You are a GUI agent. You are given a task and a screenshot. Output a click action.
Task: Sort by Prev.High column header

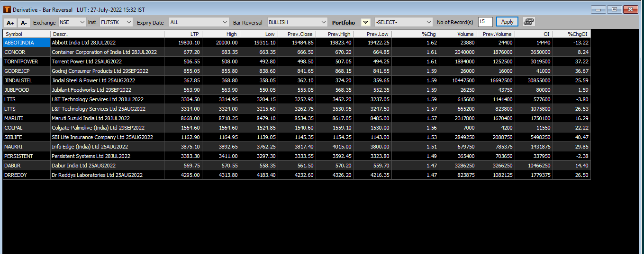335,34
